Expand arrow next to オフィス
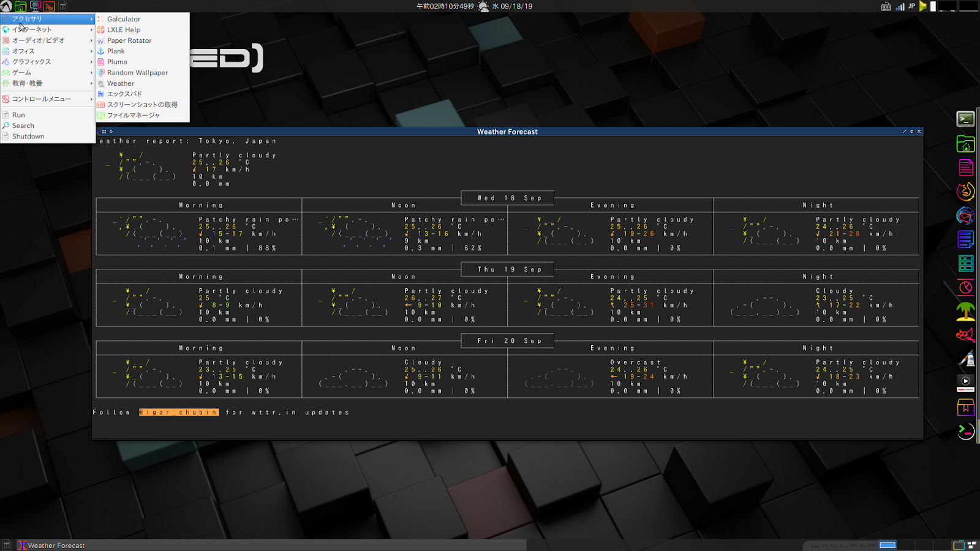Image resolution: width=980 pixels, height=551 pixels. [91, 51]
